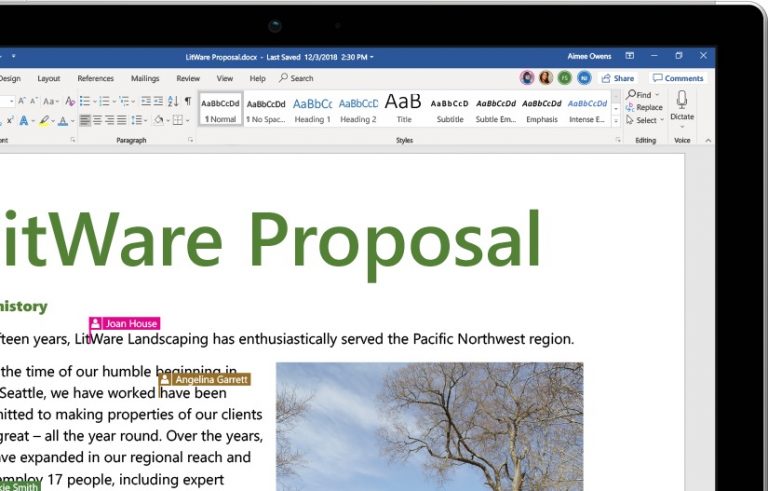Viewport: 768px width, 491px height.
Task: Apply the Heading 2 style
Action: point(358,110)
